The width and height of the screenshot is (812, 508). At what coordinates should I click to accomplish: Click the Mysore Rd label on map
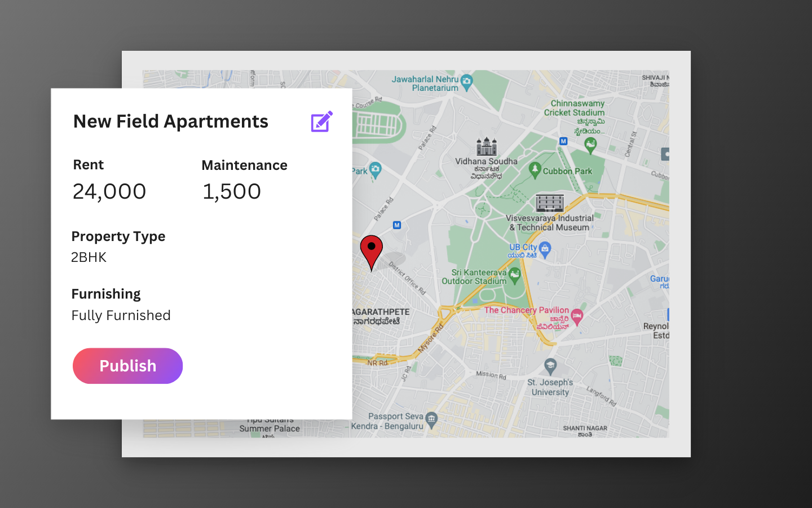(431, 339)
